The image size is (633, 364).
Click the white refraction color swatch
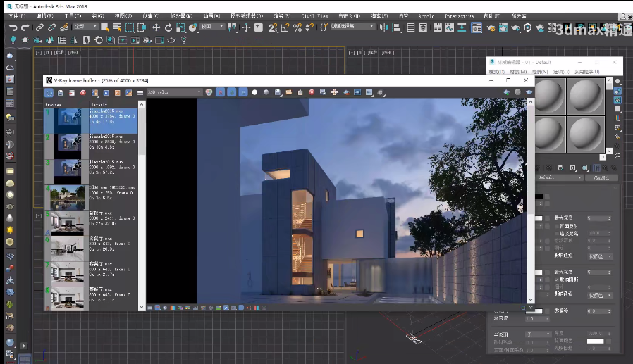(x=539, y=272)
